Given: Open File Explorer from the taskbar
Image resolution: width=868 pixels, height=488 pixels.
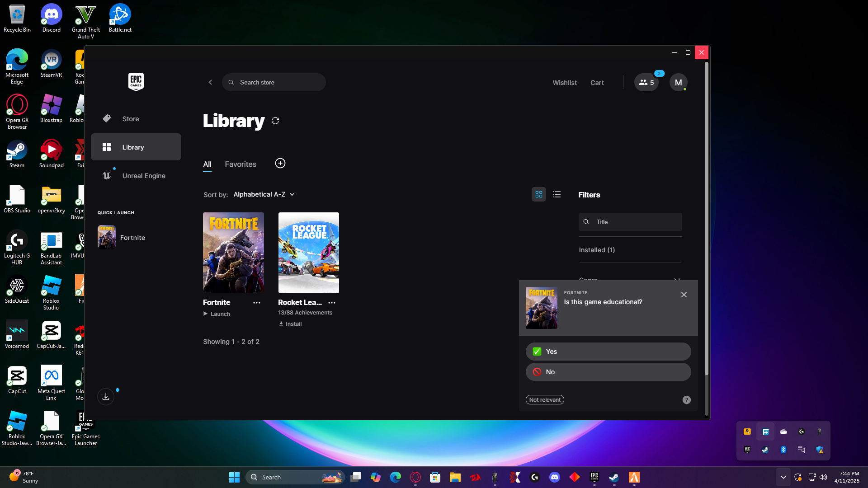Looking at the screenshot, I should click(455, 477).
